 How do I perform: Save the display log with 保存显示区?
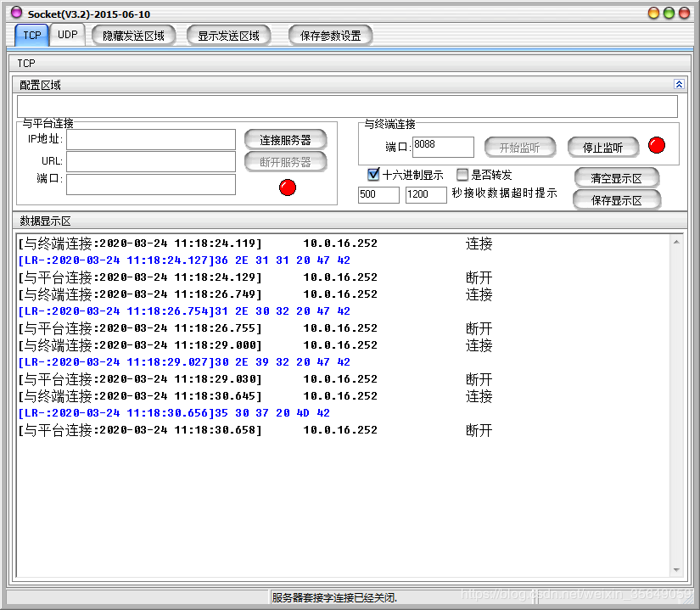617,199
